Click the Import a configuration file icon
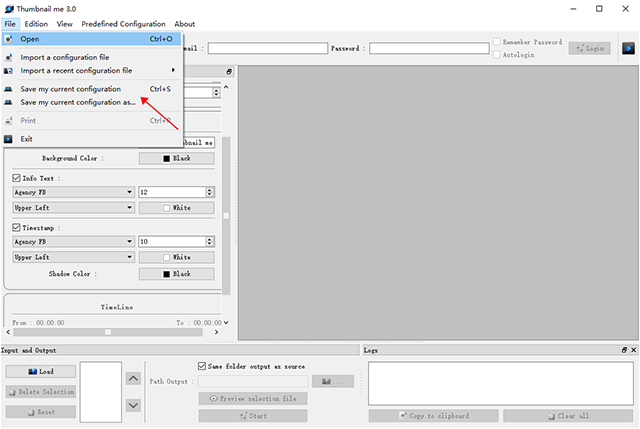Viewport: 640px width, 429px height. coord(9,57)
